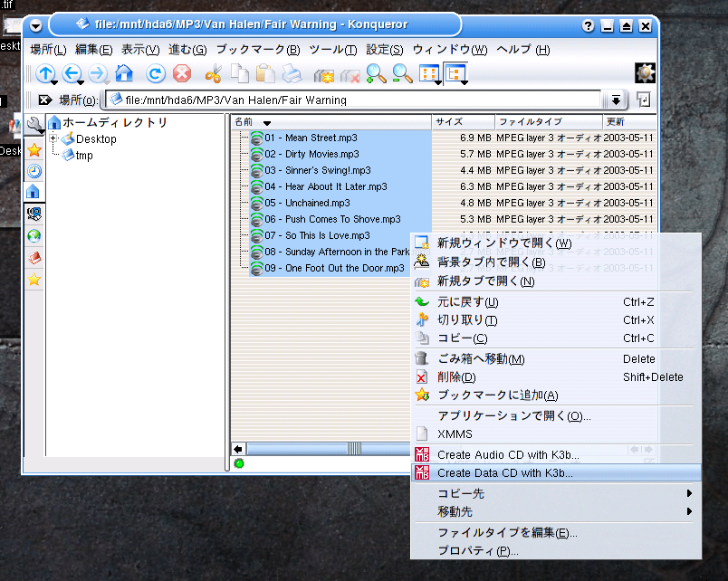
Task: Paste with the clipboard toolbar icon
Action: (265, 73)
